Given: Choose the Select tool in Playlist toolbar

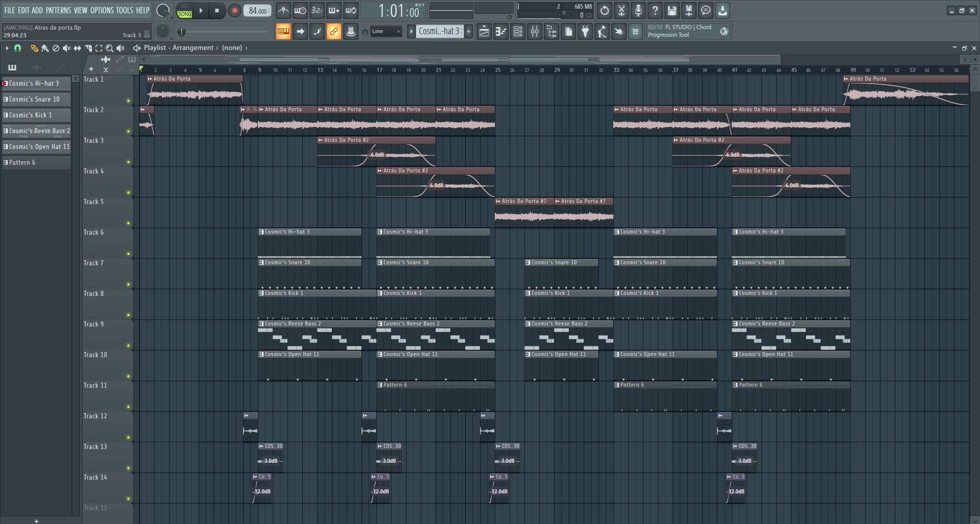Looking at the screenshot, I should 99,48.
